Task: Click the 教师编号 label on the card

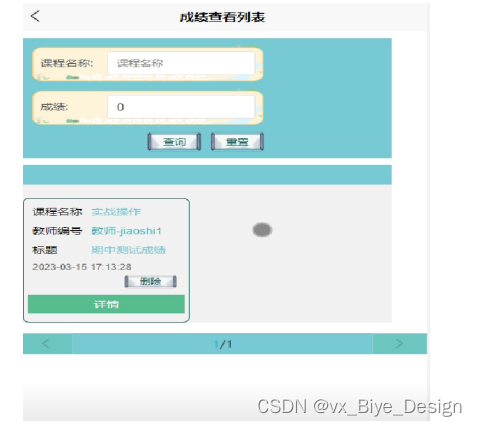Action: point(57,231)
